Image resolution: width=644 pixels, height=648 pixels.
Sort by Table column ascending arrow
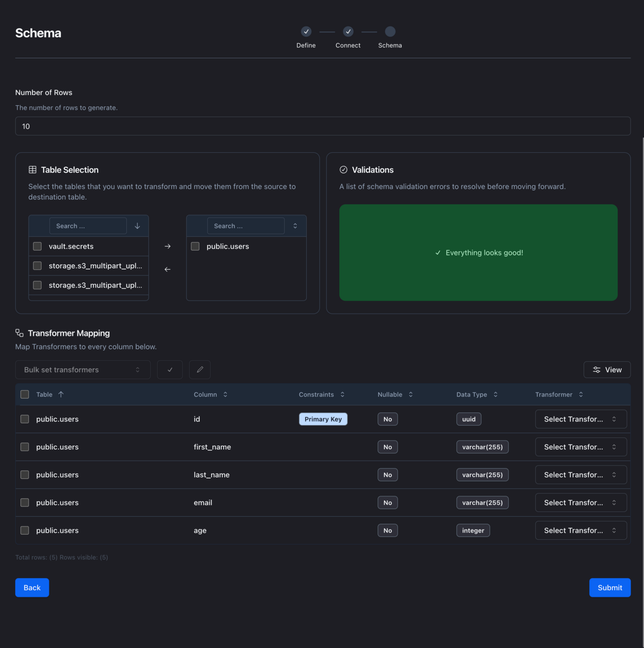(61, 395)
